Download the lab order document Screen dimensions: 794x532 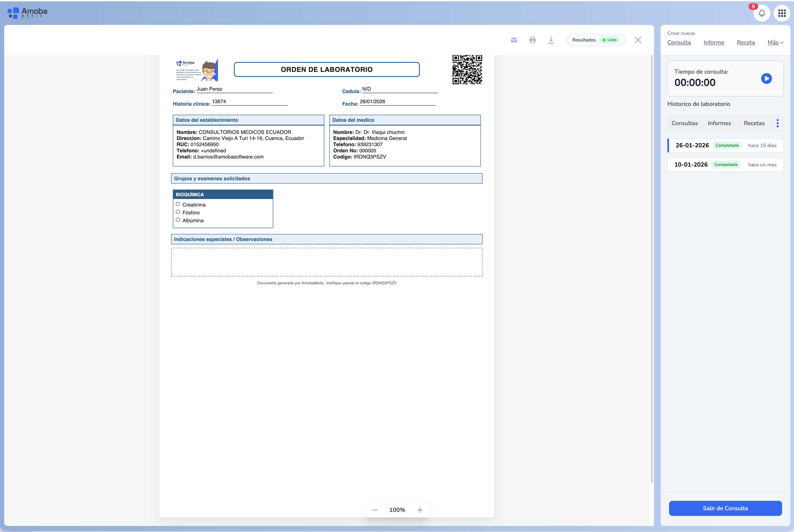551,40
